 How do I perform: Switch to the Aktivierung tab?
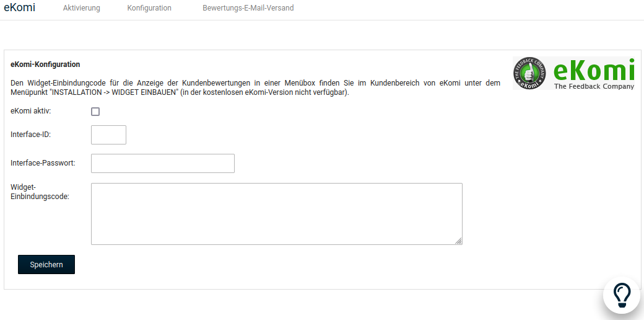point(81,8)
